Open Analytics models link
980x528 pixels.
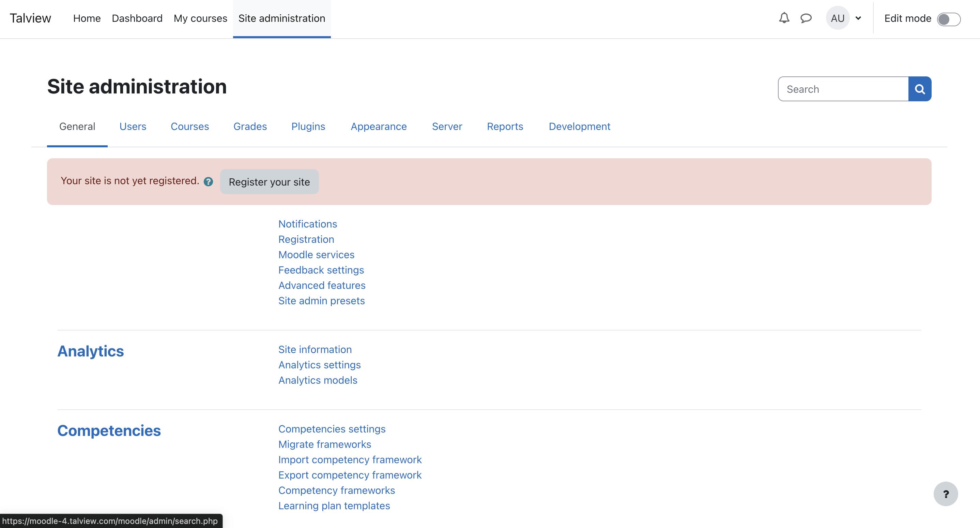(318, 380)
